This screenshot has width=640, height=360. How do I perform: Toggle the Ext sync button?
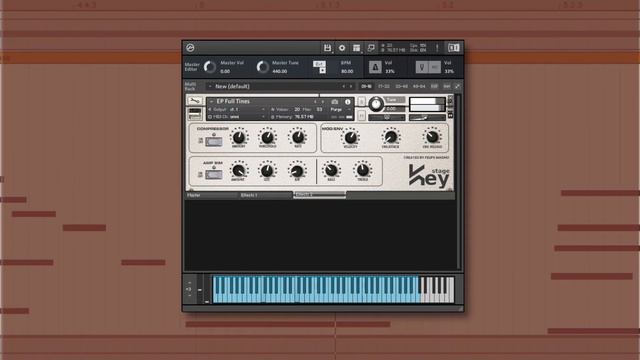pos(319,64)
